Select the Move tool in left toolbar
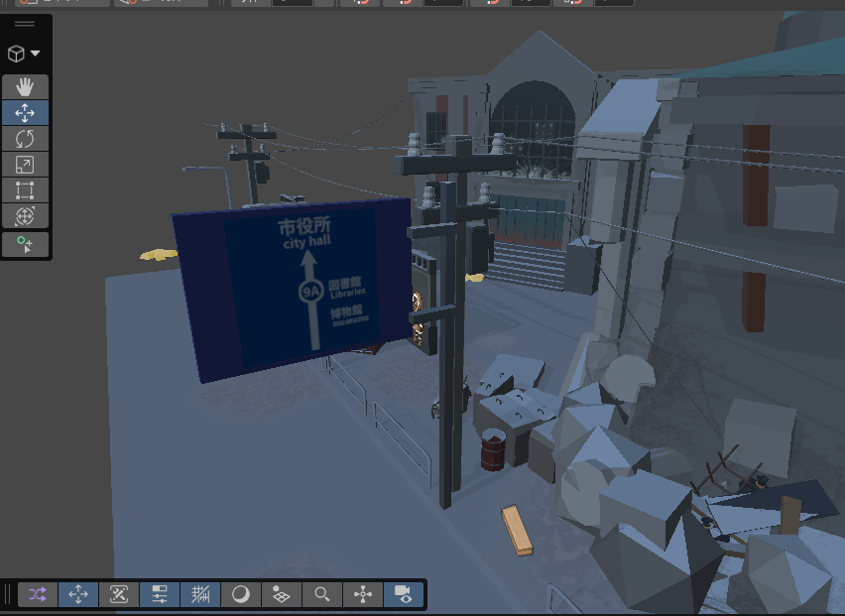The image size is (845, 616). pyautogui.click(x=25, y=113)
